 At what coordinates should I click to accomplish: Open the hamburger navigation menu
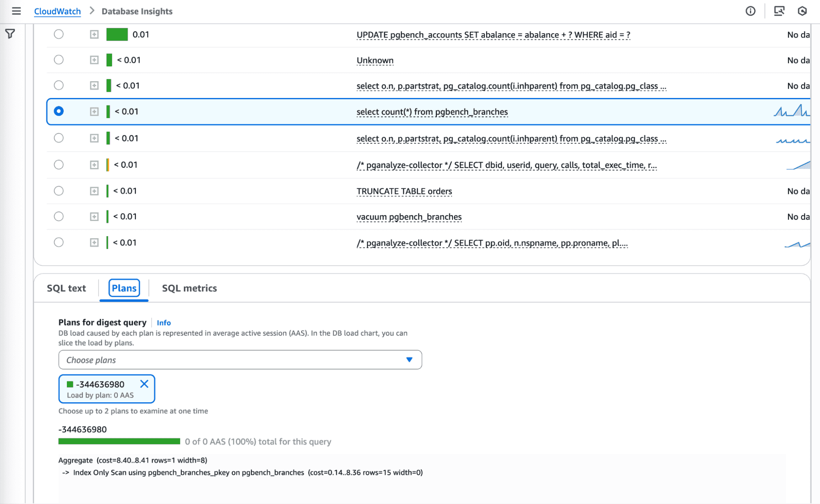pos(16,11)
